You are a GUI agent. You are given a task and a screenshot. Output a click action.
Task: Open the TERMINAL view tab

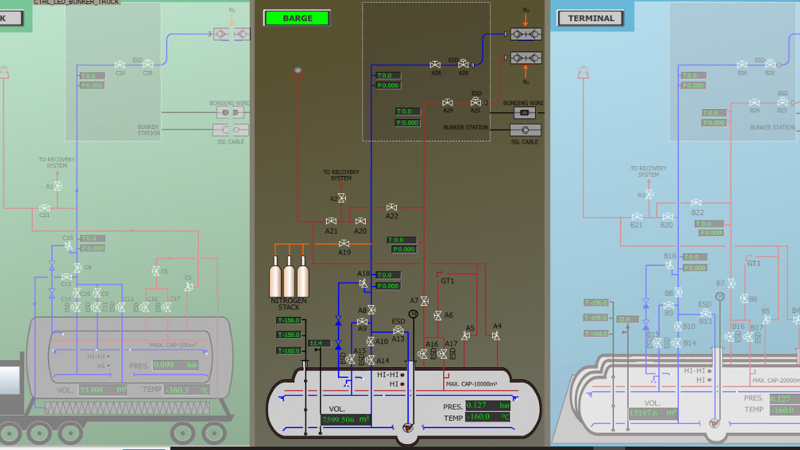click(590, 18)
